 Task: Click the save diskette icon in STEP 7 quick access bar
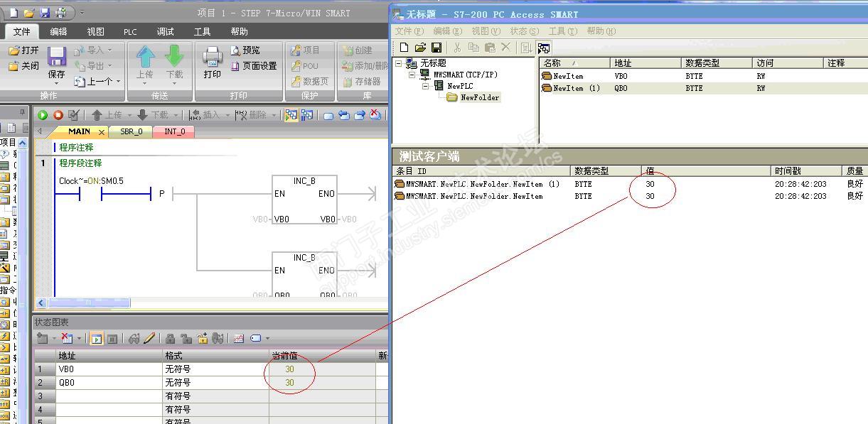click(45, 13)
